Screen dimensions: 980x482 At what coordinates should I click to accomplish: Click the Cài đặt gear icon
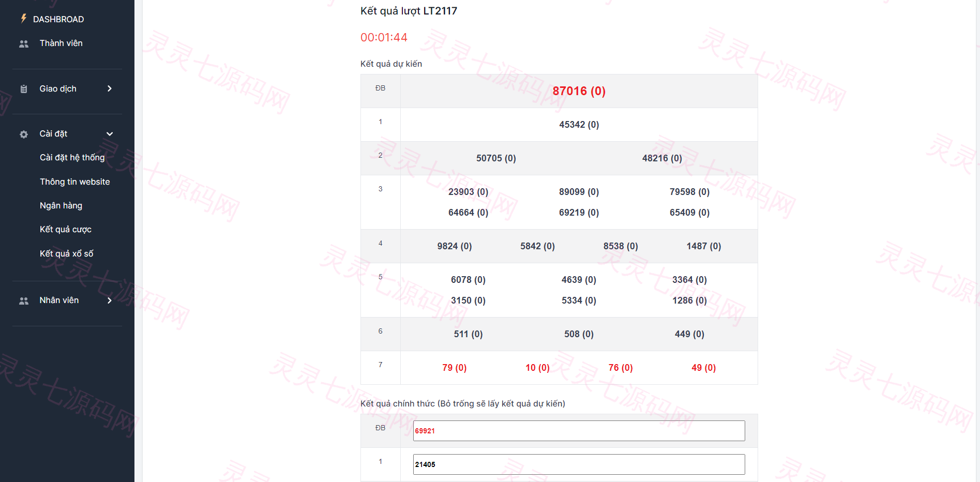24,134
